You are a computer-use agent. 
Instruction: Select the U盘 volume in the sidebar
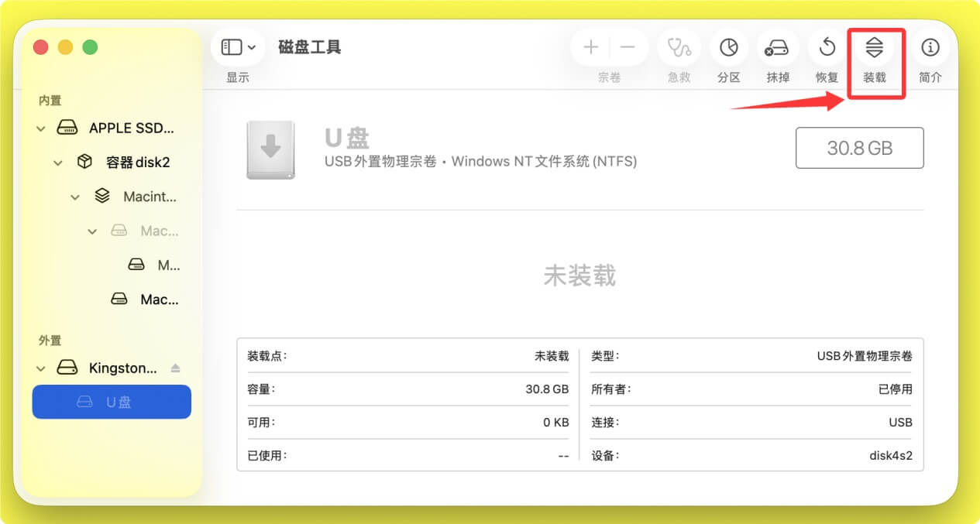pos(111,402)
